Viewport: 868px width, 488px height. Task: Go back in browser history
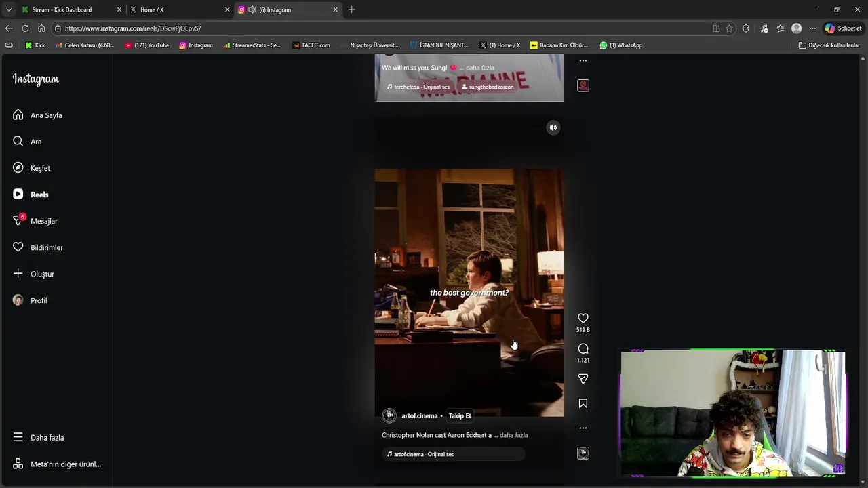pos(9,28)
